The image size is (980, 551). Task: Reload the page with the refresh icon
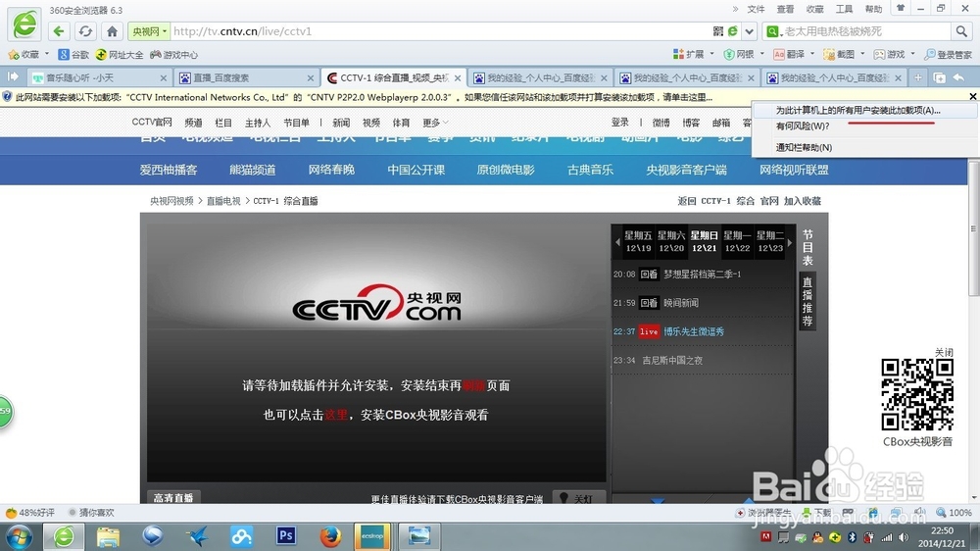(85, 31)
